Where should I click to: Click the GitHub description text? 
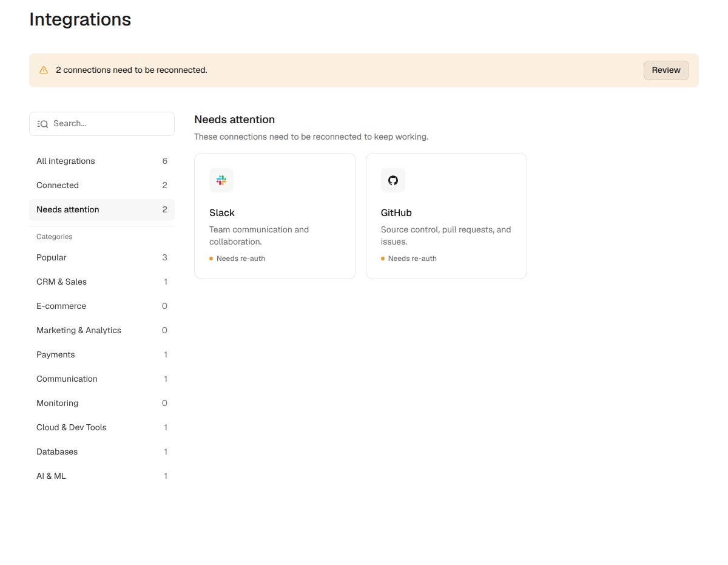point(446,235)
